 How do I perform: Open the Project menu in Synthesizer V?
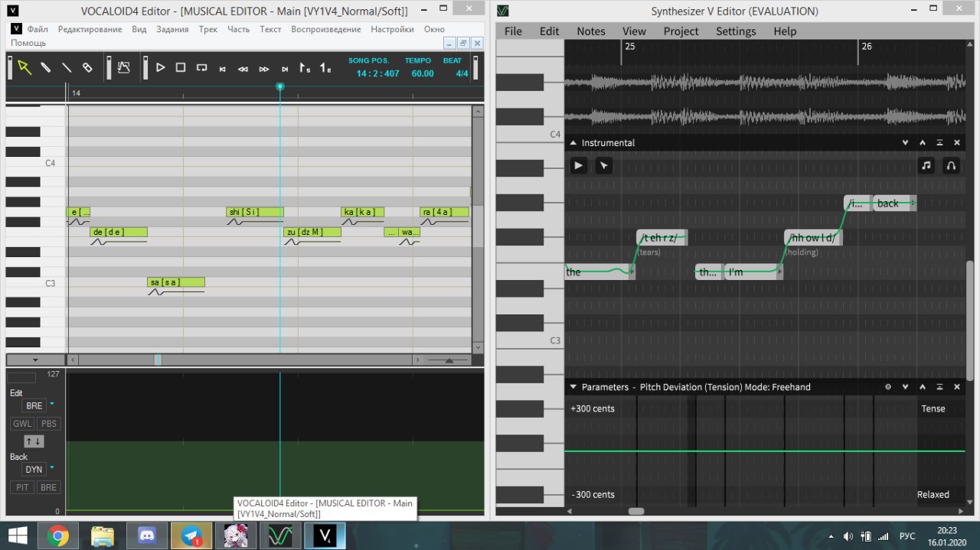point(681,31)
